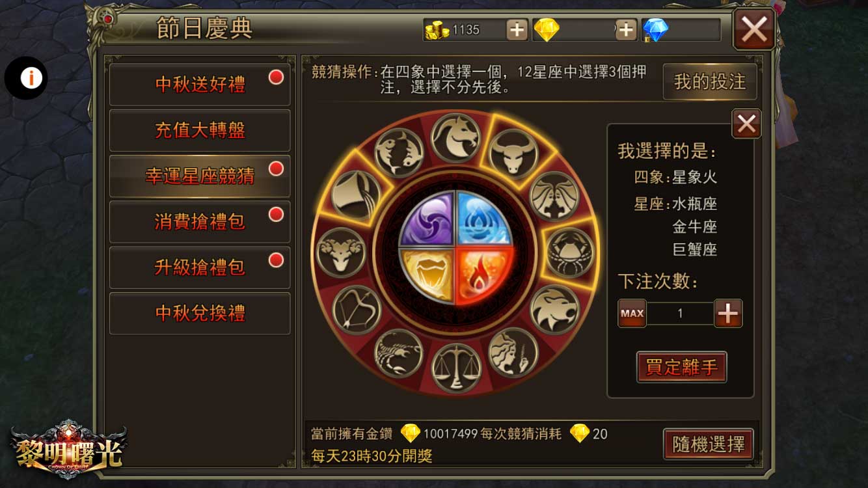Image resolution: width=868 pixels, height=488 pixels.
Task: Choose the purple wind element quadrant
Action: coord(427,219)
